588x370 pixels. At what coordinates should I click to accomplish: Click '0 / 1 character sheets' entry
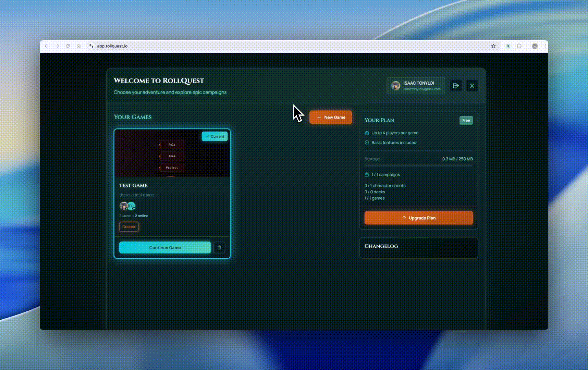pos(385,186)
